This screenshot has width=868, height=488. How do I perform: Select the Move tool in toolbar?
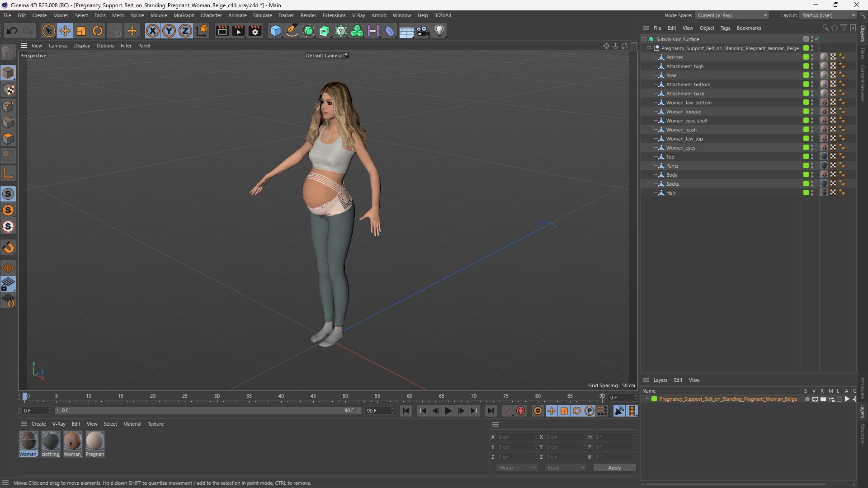[x=65, y=31]
